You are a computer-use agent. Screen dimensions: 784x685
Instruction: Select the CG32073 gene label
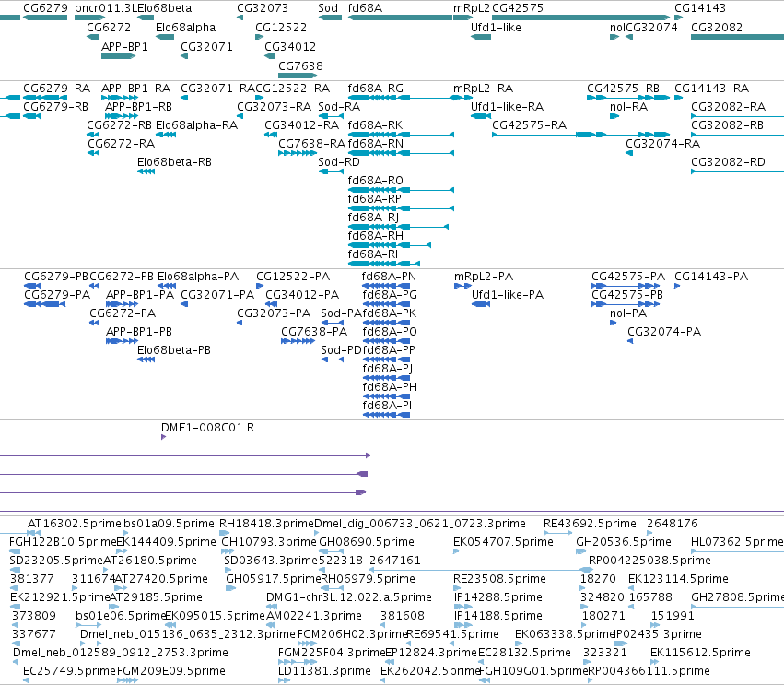coord(263,8)
